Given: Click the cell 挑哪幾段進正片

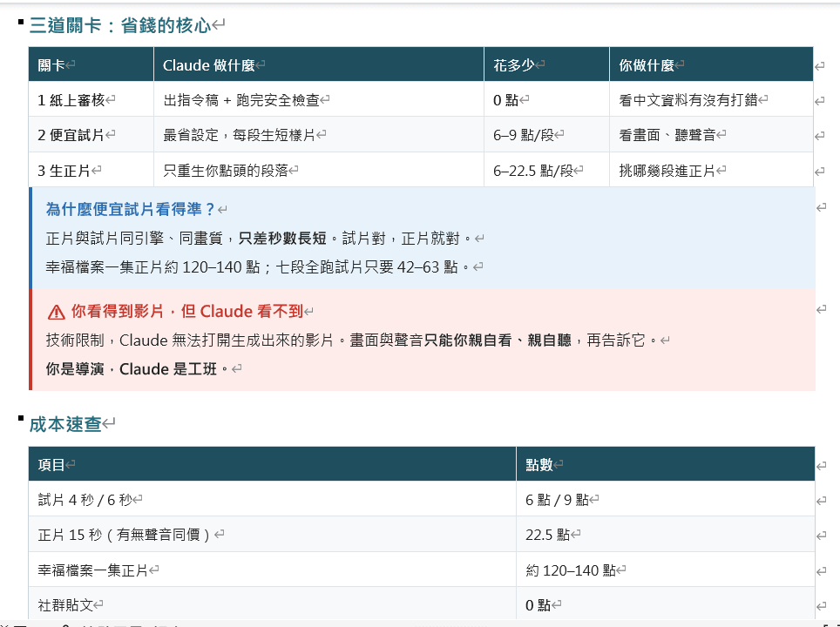Looking at the screenshot, I should [x=711, y=171].
